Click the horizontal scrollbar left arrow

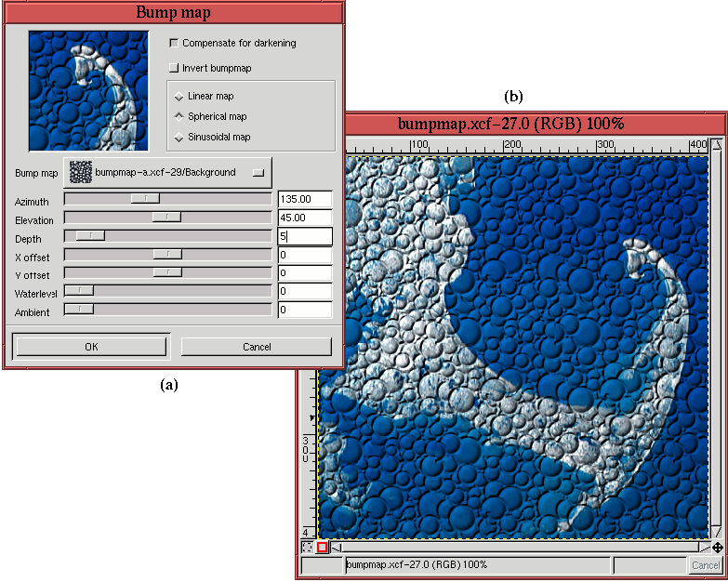pos(337,548)
